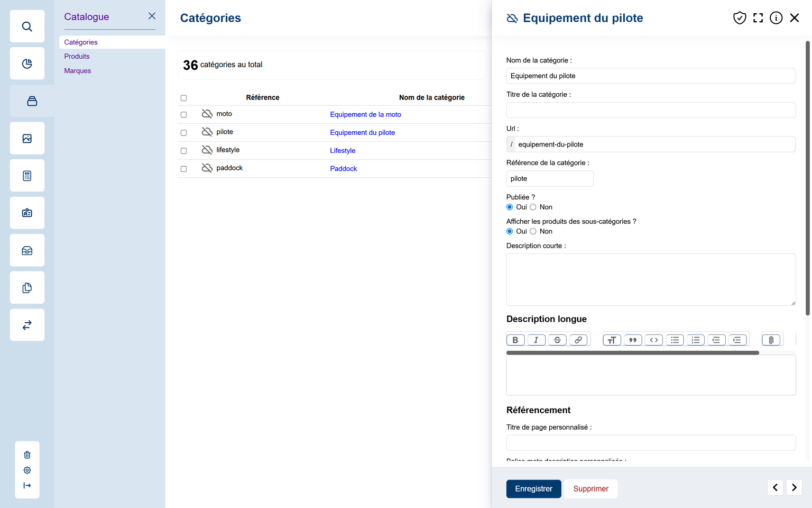This screenshot has width=812, height=508.
Task: Tick the select-all checkbox in table header
Action: 184,98
